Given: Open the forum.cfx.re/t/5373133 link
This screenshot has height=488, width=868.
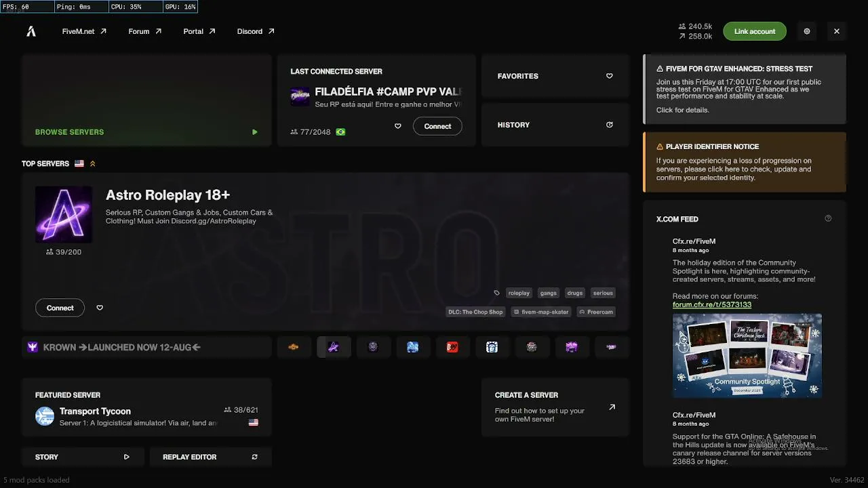Looking at the screenshot, I should 712,304.
